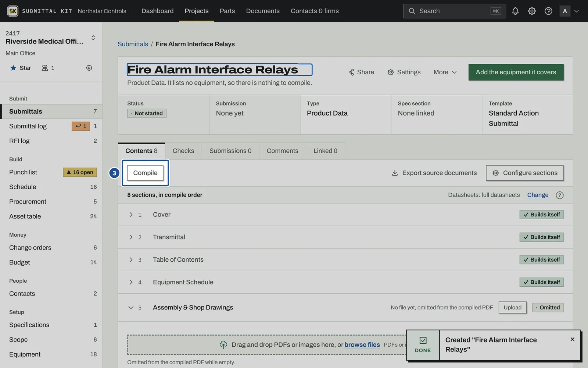Screen dimensions: 588x368
Task: Dismiss the Created notification toast
Action: click(572, 339)
